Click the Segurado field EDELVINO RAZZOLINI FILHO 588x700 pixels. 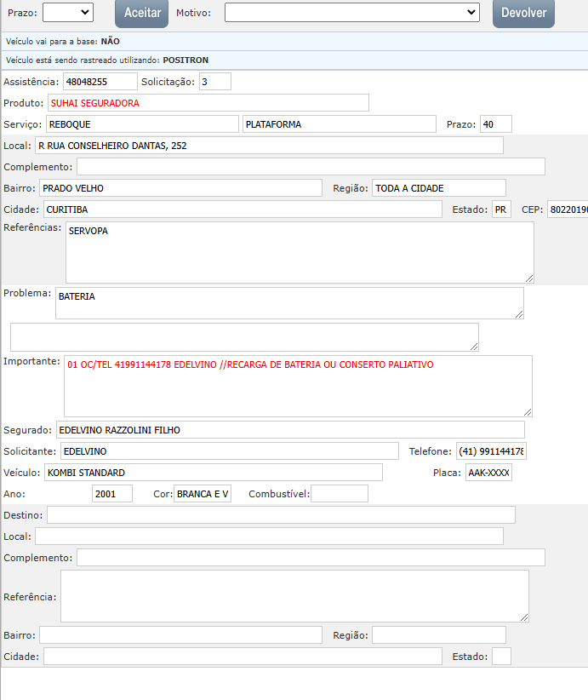click(x=290, y=430)
